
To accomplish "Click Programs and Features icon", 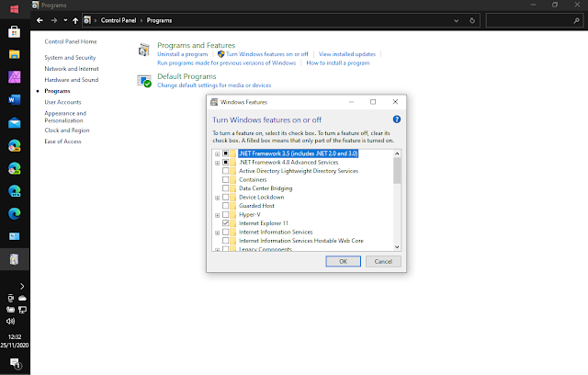I will coord(144,50).
